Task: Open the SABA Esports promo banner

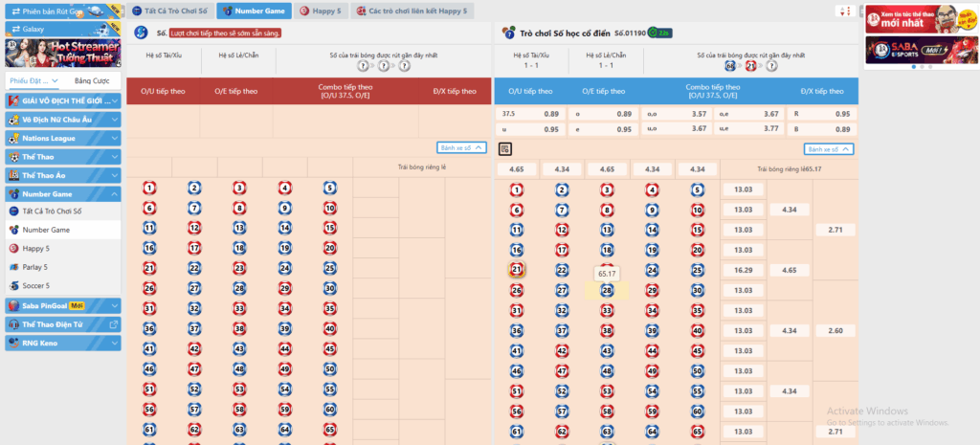Action: pyautogui.click(x=921, y=50)
